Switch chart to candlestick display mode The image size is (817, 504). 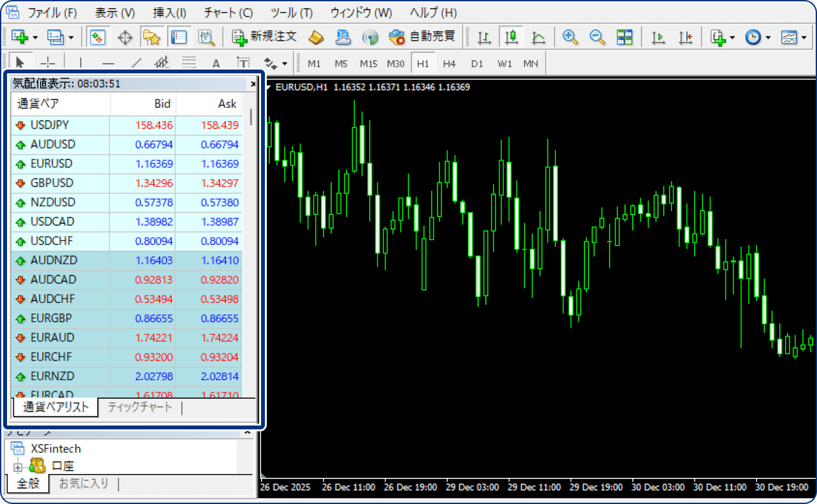coord(511,37)
